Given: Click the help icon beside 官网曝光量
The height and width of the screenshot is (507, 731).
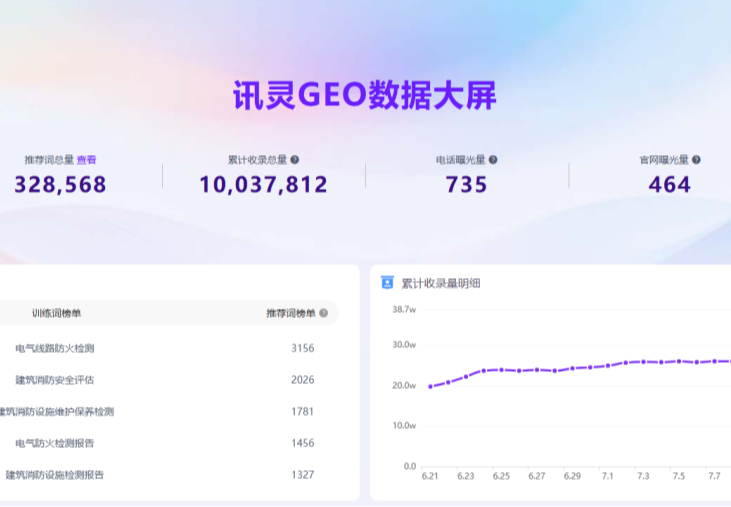Looking at the screenshot, I should pos(696,160).
